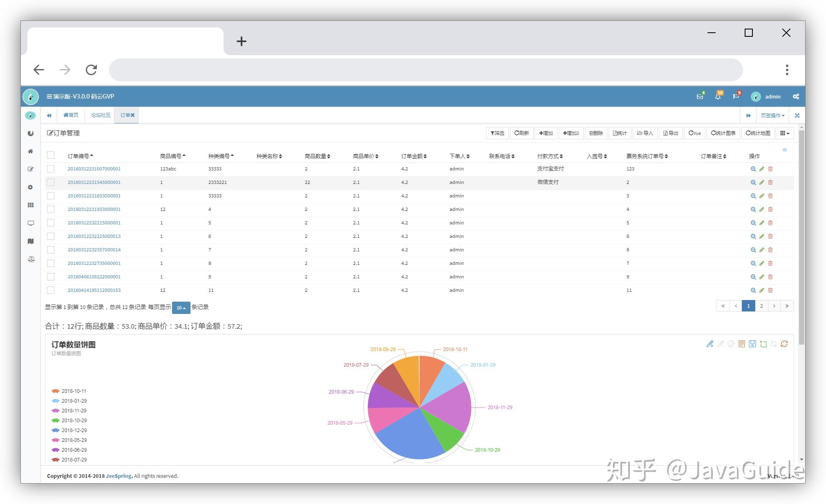Click the orange 2018-10-11 legend color marker
Image resolution: width=826 pixels, height=504 pixels.
tap(56, 391)
